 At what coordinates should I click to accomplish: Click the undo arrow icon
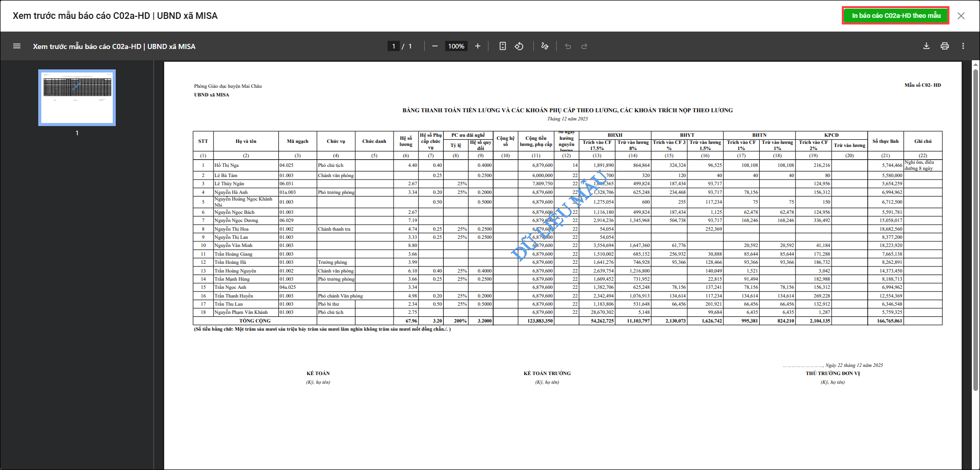coord(568,46)
